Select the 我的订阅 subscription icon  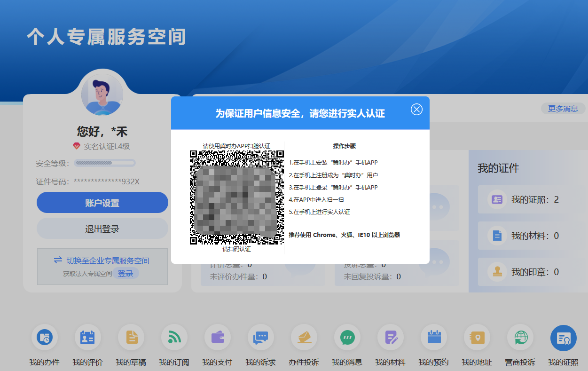[174, 338]
